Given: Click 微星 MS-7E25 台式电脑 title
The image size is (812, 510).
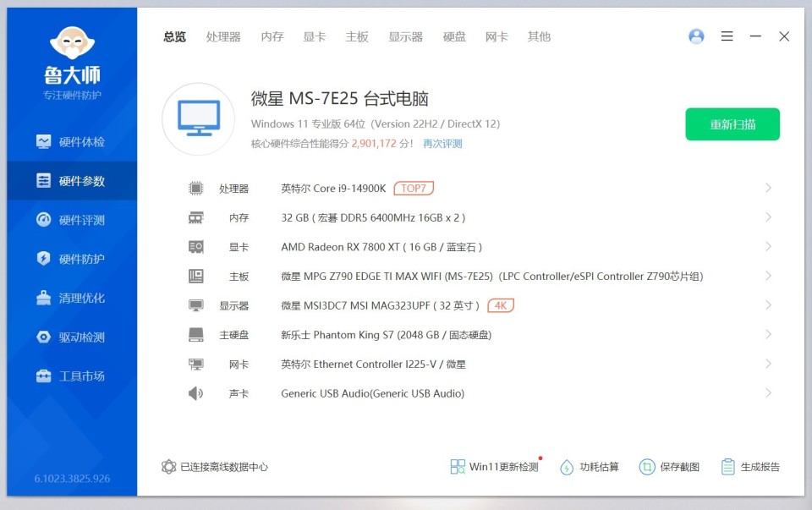Looking at the screenshot, I should pyautogui.click(x=340, y=98).
